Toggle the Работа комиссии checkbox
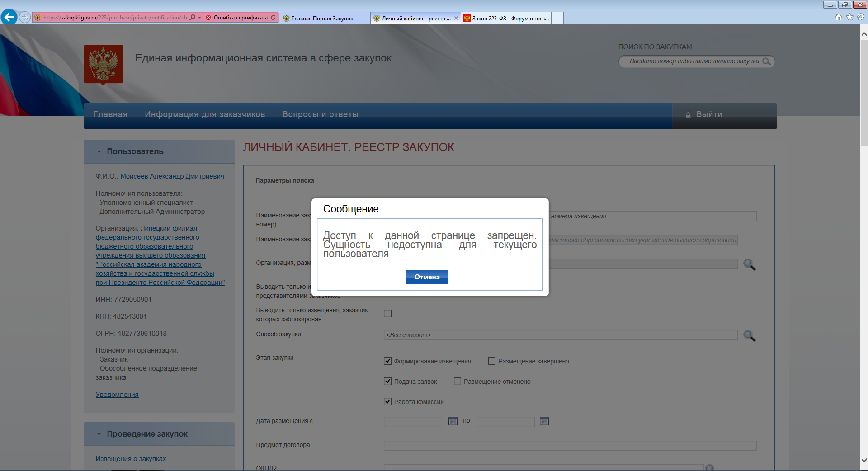 387,401
